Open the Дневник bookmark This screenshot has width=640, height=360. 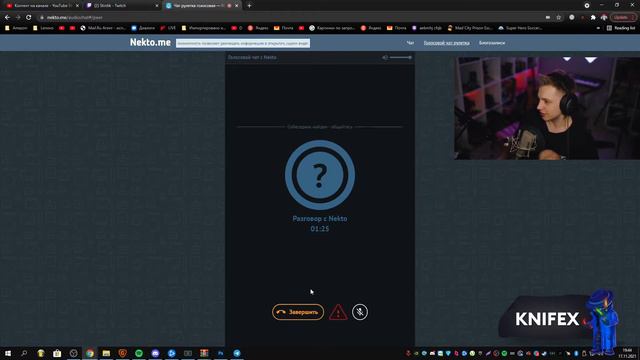143,28
